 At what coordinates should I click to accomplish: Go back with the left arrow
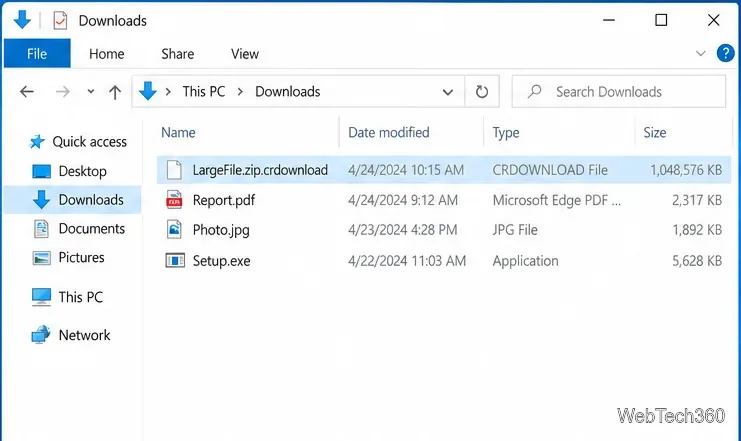coord(27,91)
